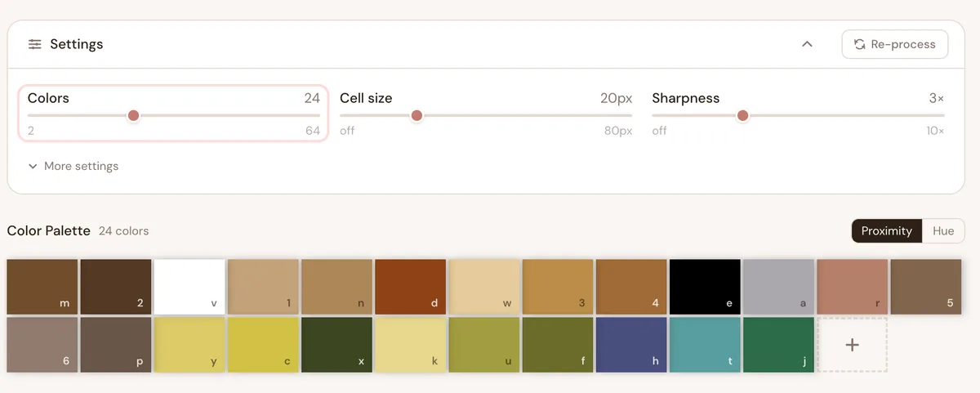This screenshot has height=393, width=980.
Task: Click the dusty pink swatch labeled r
Action: click(x=852, y=287)
